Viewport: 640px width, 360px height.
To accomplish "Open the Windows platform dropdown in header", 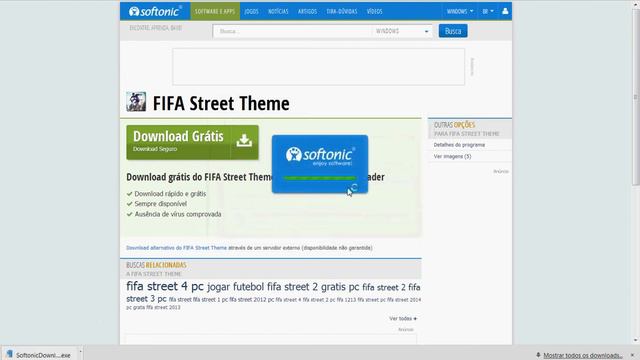I will [460, 11].
